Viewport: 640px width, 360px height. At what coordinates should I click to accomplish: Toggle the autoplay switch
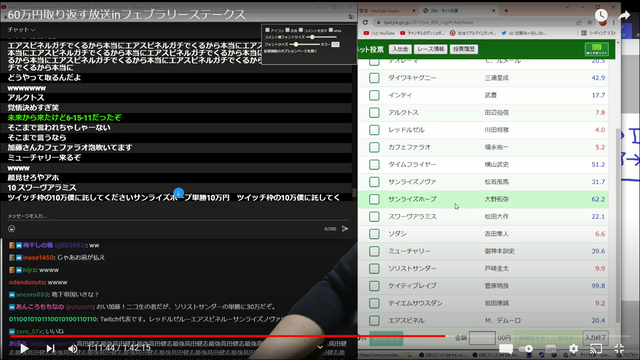pos(527,349)
